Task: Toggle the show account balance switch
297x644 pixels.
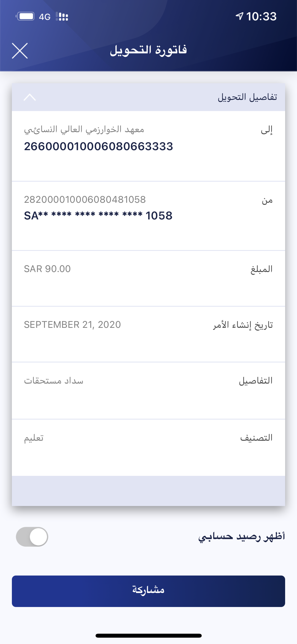Action: [32, 537]
